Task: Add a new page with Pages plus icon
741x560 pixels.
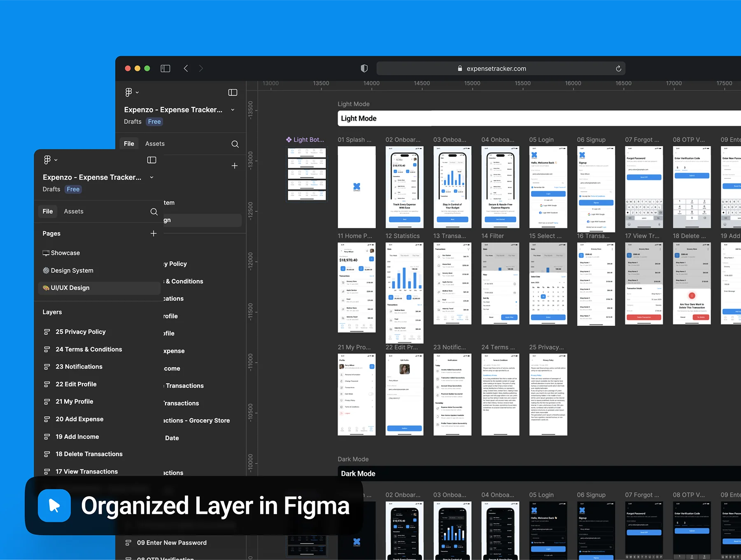Action: pos(154,233)
